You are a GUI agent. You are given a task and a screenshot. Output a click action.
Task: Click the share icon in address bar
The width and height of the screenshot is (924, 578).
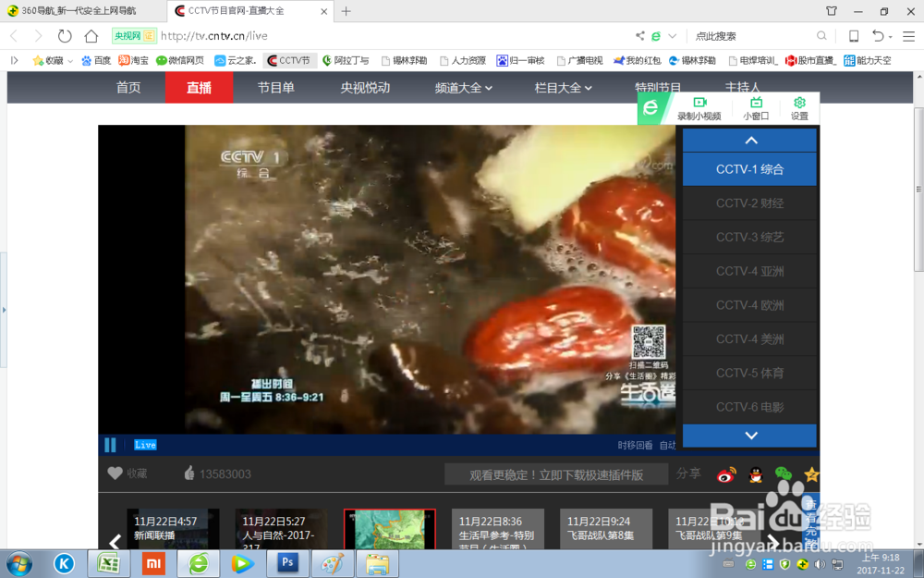(640, 36)
